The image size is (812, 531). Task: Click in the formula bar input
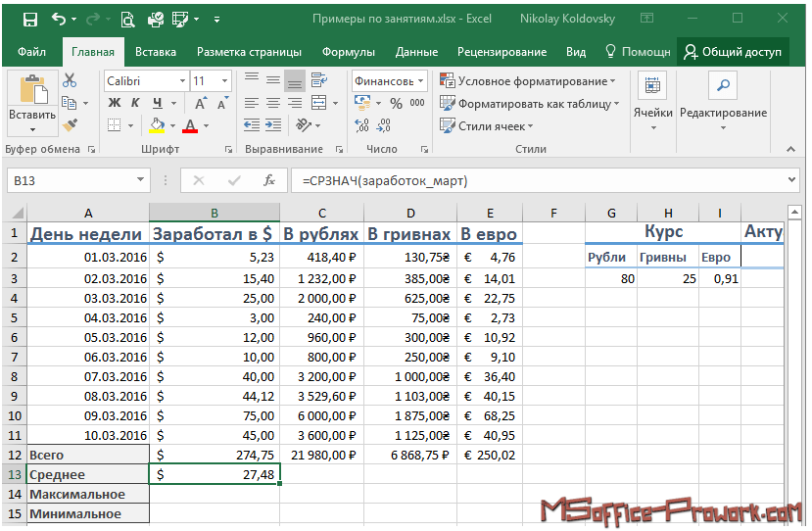[x=538, y=180]
